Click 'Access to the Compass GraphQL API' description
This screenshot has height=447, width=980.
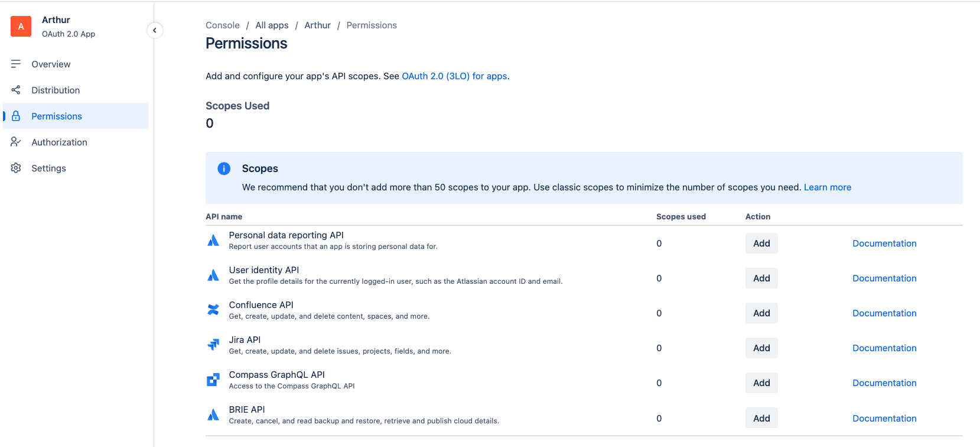coord(292,386)
